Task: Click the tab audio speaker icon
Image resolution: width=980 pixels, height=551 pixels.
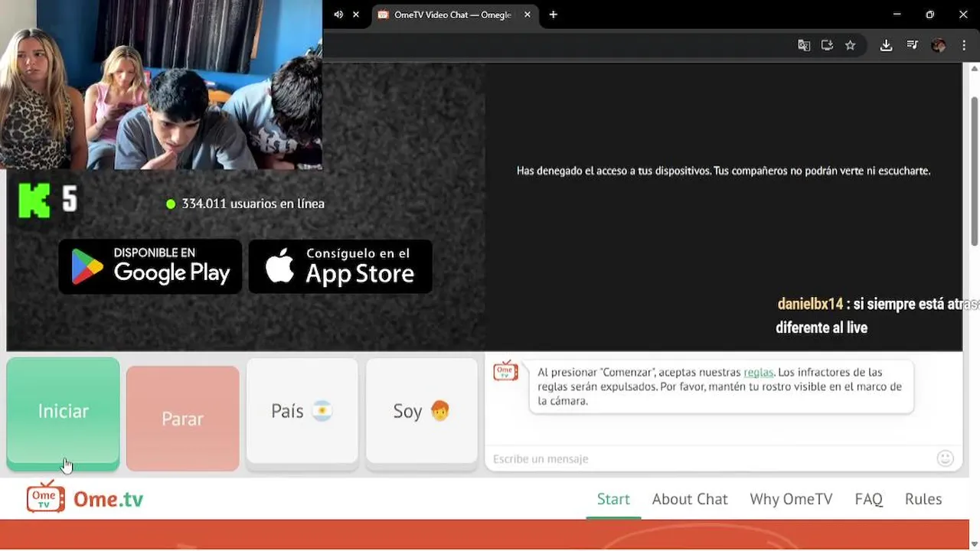Action: coord(338,15)
